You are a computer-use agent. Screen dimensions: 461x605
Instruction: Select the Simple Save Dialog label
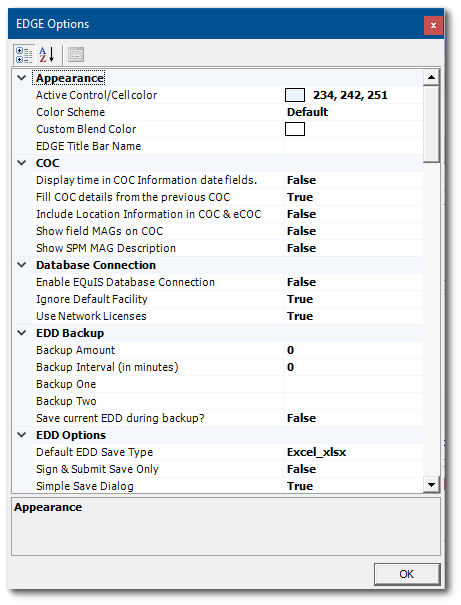pyautogui.click(x=85, y=486)
